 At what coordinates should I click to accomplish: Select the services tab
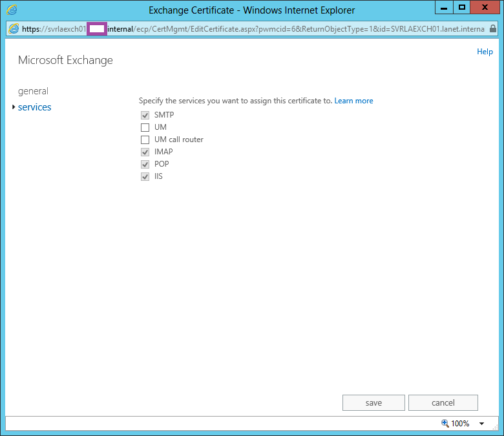pyautogui.click(x=34, y=107)
